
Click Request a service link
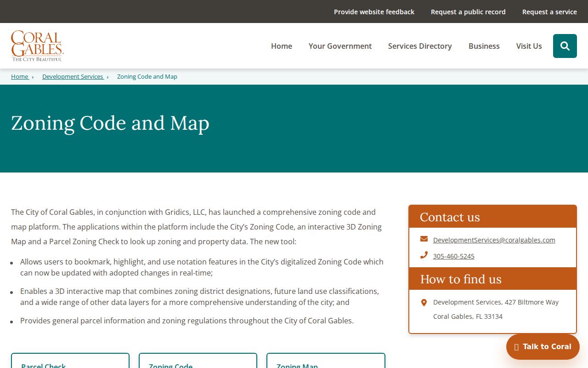click(x=549, y=12)
